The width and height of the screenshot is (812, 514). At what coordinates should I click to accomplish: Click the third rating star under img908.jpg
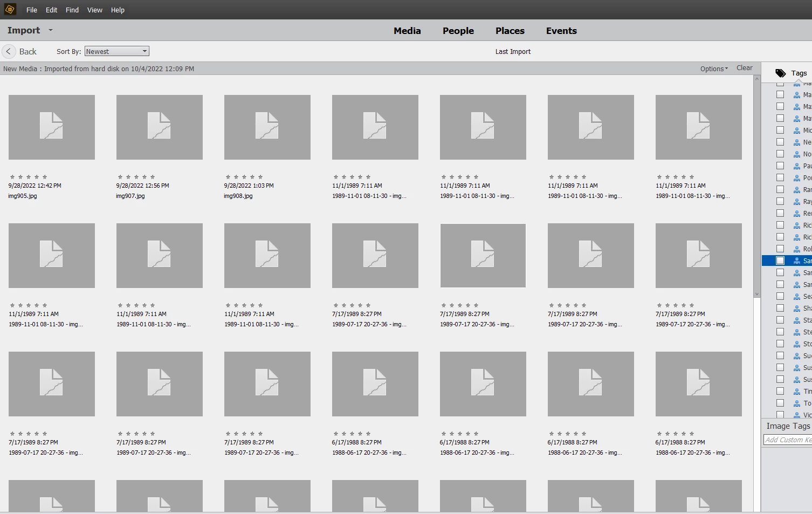click(x=244, y=177)
